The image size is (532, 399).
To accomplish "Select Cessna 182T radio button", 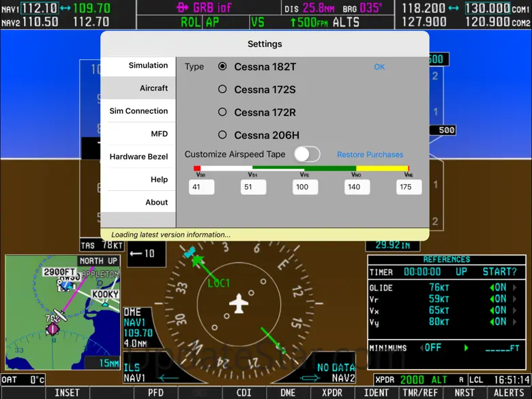I will [x=222, y=67].
